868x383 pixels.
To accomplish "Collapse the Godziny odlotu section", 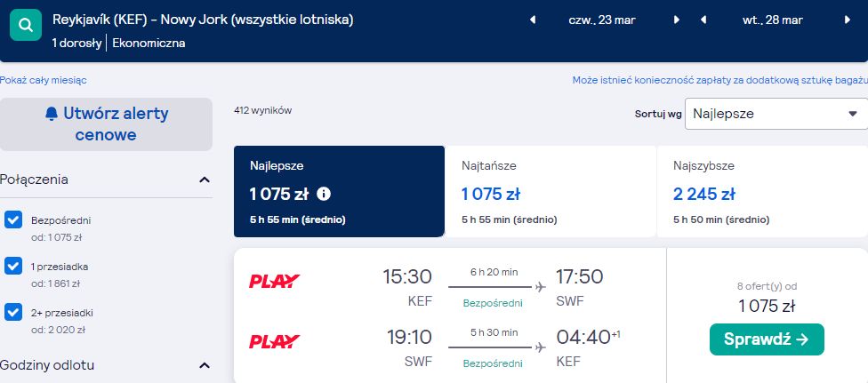I will click(205, 365).
